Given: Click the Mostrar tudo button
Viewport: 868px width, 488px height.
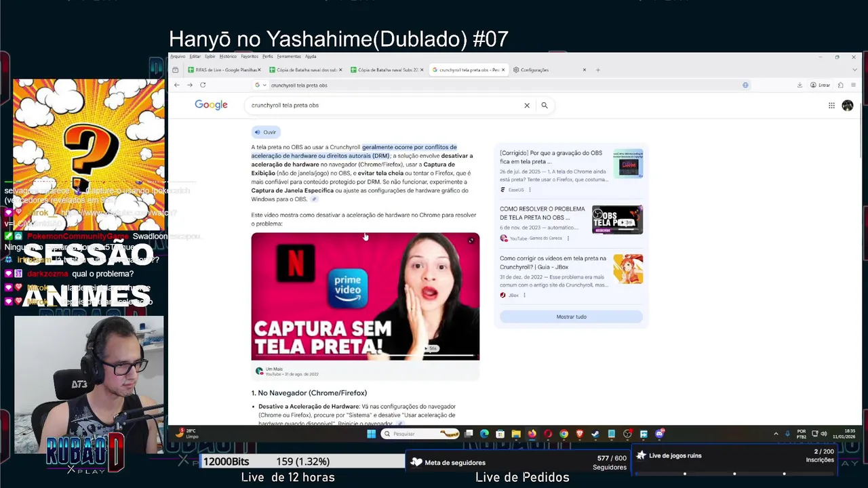Looking at the screenshot, I should (571, 317).
